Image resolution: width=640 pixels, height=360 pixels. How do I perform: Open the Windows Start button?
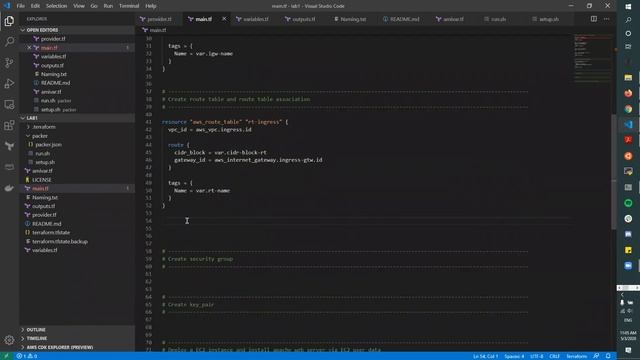pyautogui.click(x=628, y=7)
